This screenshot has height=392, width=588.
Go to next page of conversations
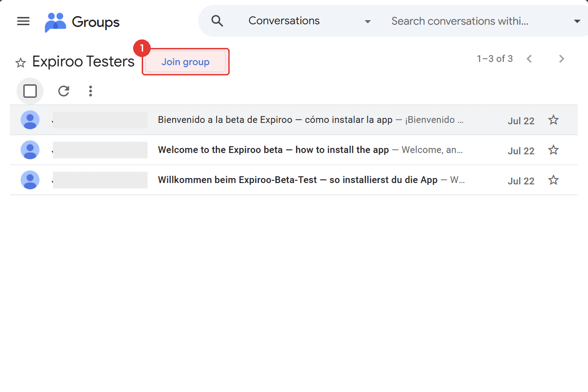coord(561,59)
